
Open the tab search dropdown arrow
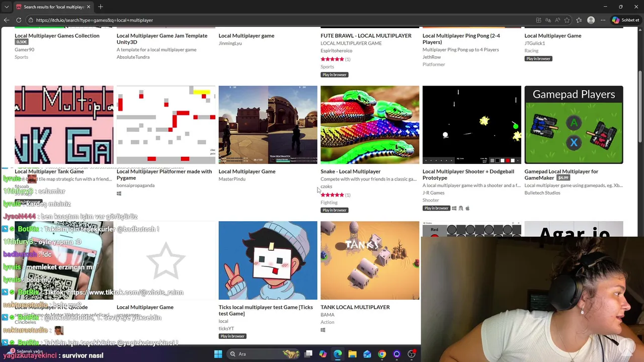click(7, 7)
